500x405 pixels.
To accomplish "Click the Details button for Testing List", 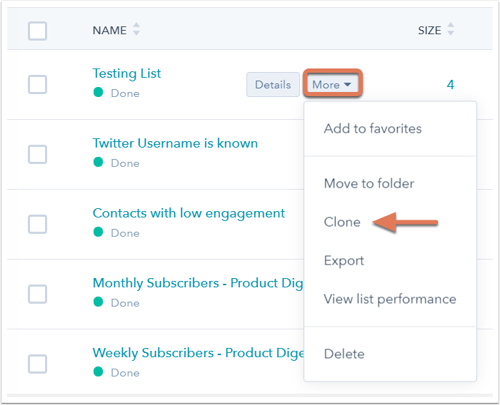I will [273, 85].
